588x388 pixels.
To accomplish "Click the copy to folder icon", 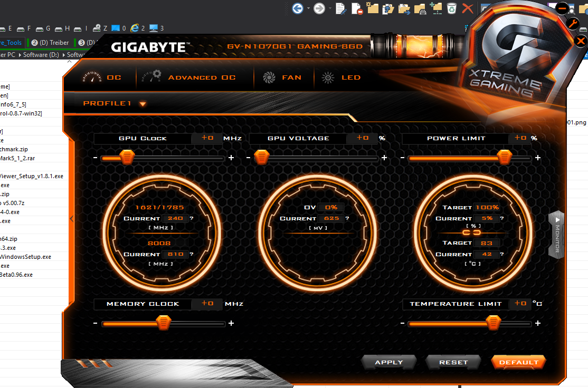I will pyautogui.click(x=388, y=8).
